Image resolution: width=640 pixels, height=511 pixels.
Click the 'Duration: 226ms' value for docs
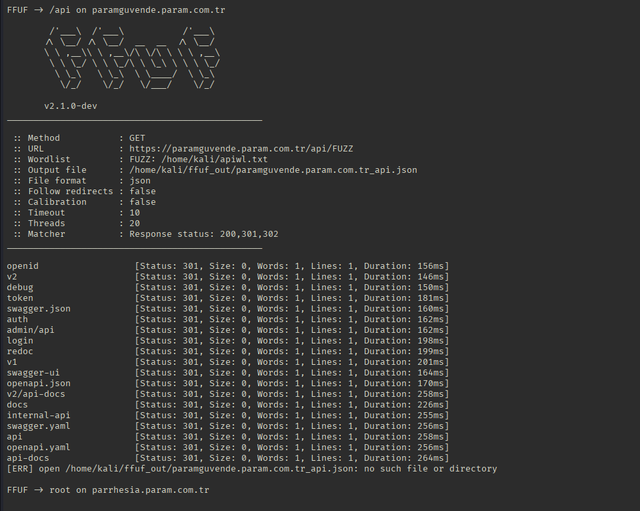[404, 404]
